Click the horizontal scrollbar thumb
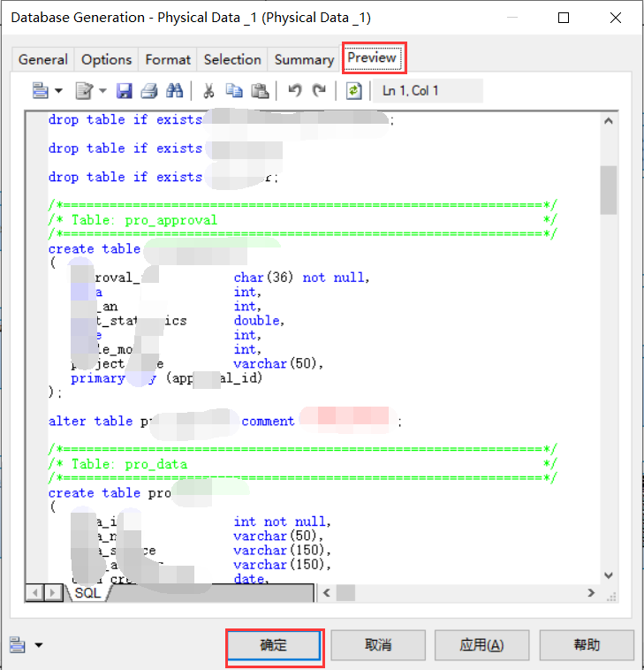This screenshot has width=644, height=670. [x=345, y=593]
